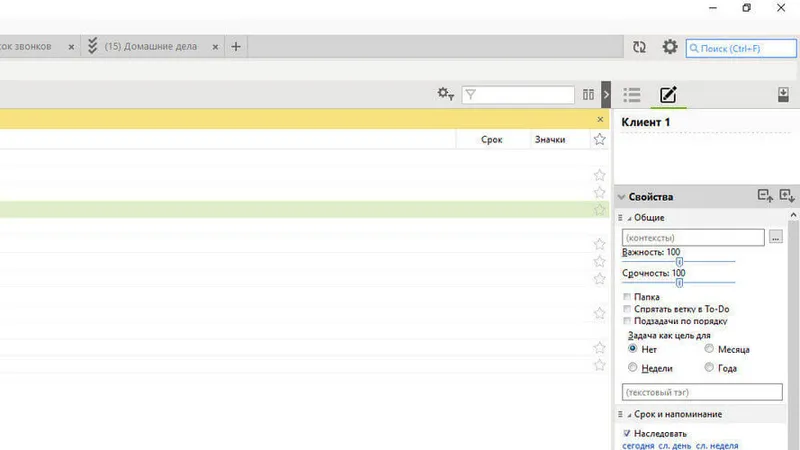The width and height of the screenshot is (800, 450).
Task: Click the (контексты) input field
Action: coord(693,238)
